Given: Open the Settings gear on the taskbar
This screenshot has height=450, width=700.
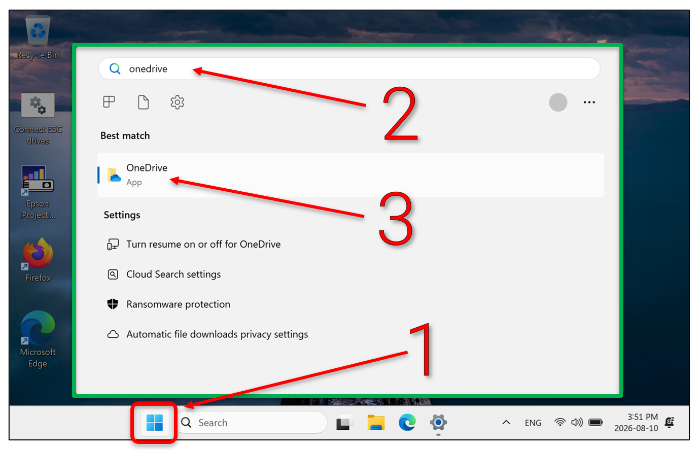Looking at the screenshot, I should click(438, 422).
